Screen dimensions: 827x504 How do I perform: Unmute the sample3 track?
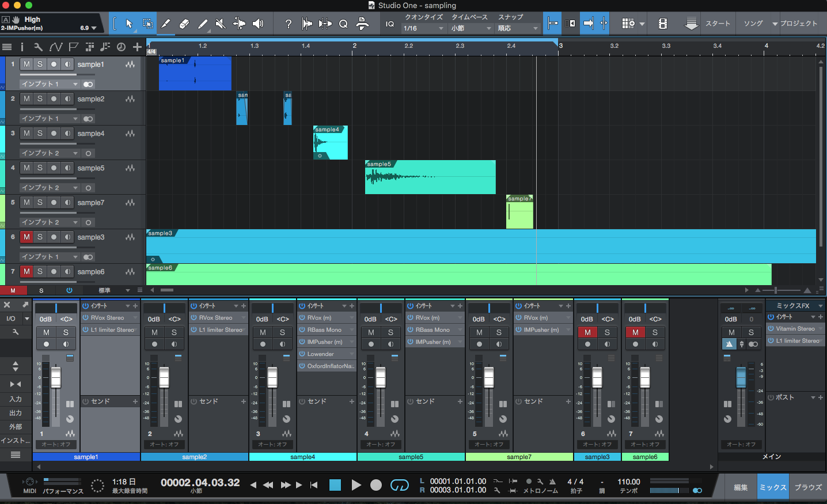26,237
